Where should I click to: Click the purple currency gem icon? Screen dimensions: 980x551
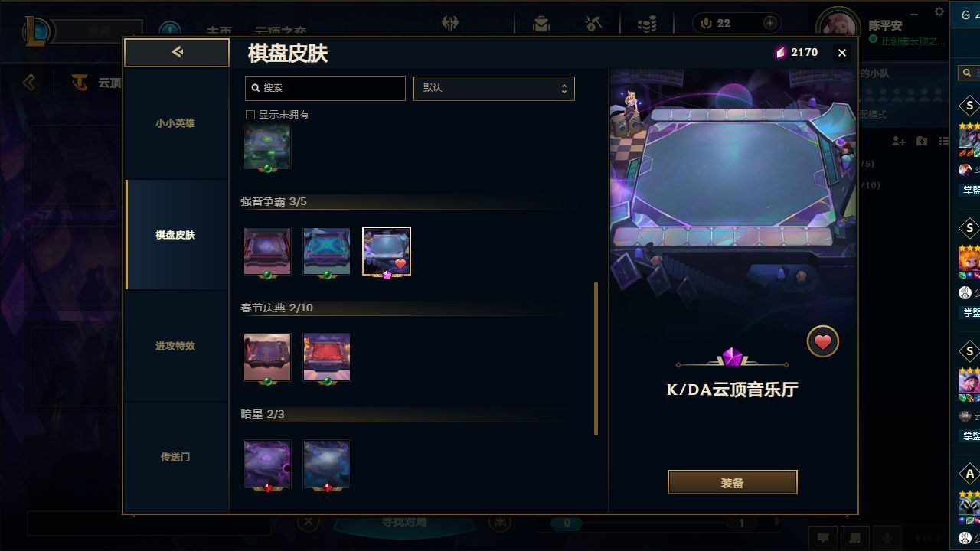pyautogui.click(x=780, y=53)
